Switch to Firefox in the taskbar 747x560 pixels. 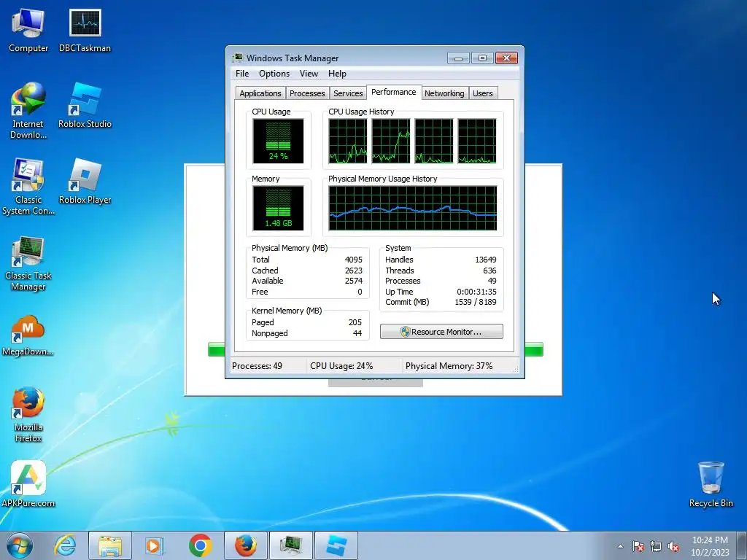coord(246,545)
